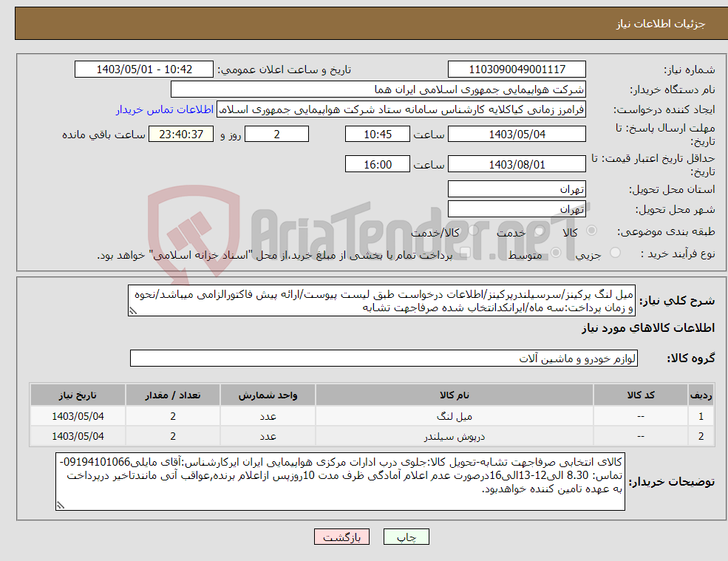
Task: Select the جزیی purchase type radio
Action: [615, 253]
